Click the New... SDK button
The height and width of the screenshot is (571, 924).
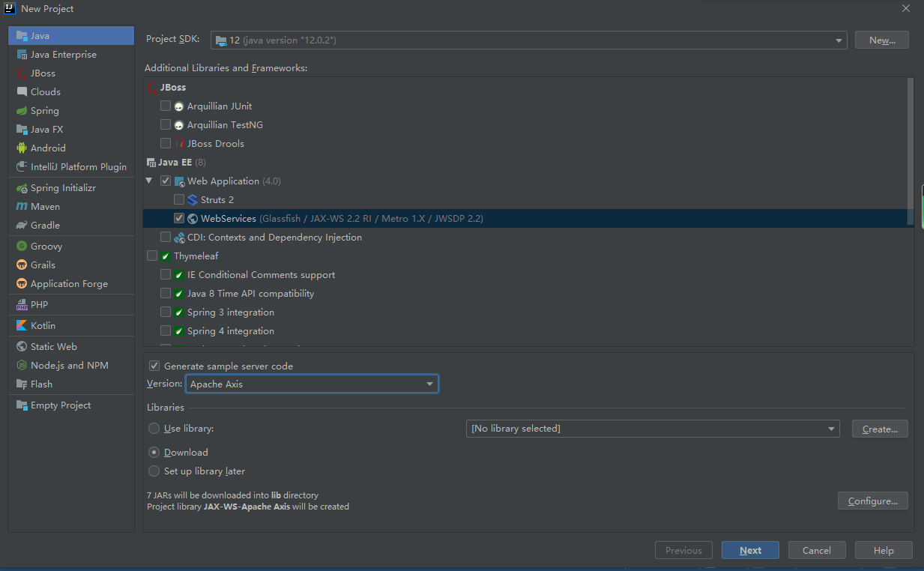(882, 40)
